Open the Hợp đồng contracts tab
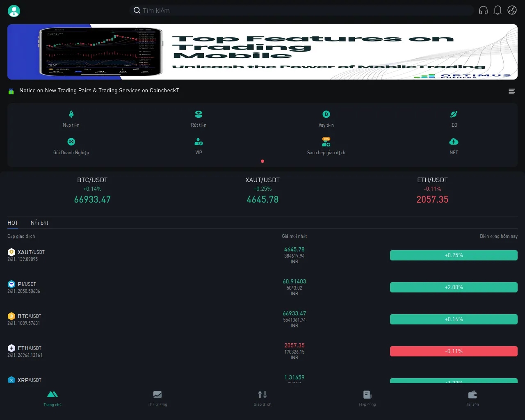Screen dimensions: 525x420 tap(367, 398)
